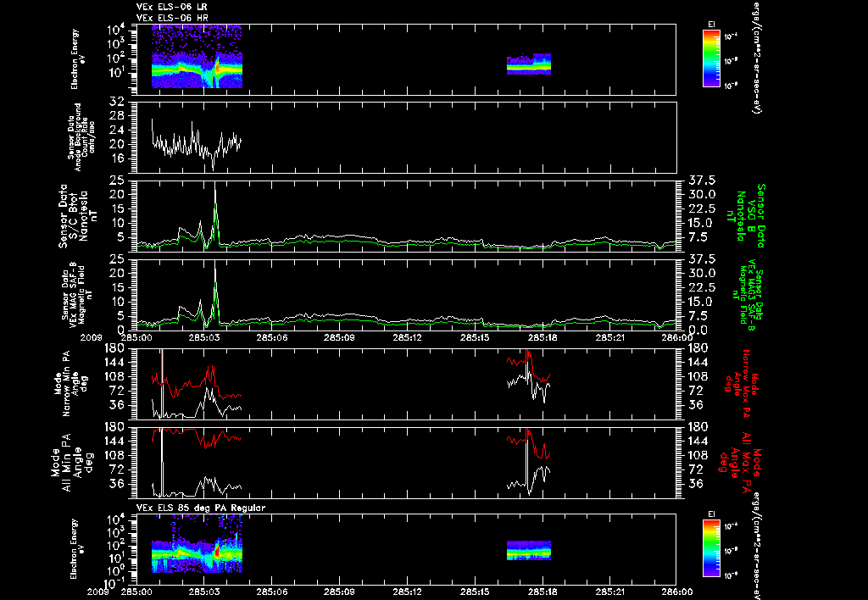
Task: Click the 'Anode Background Count Rate' axis label
Action: click(x=82, y=137)
